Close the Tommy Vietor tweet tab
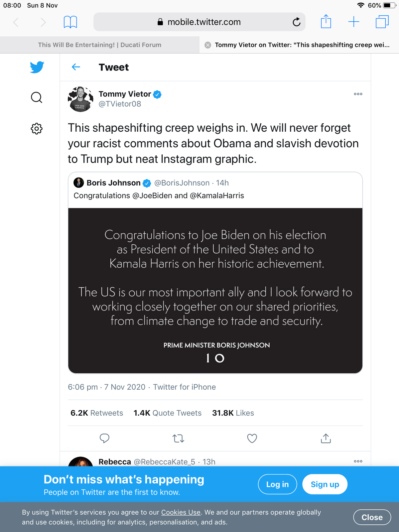 (x=208, y=45)
